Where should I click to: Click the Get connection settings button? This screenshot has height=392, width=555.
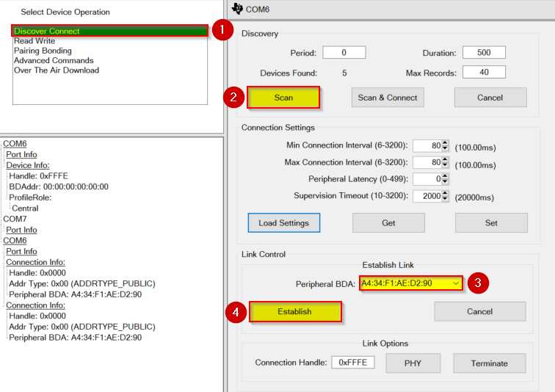click(388, 223)
